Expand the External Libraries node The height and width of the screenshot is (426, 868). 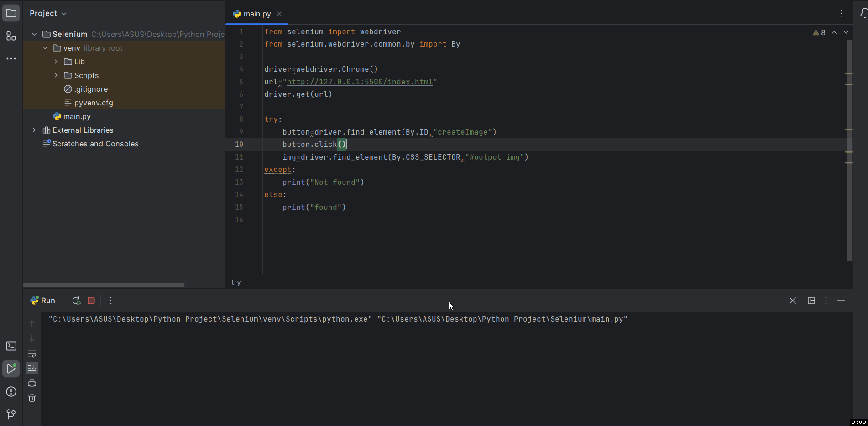click(x=34, y=130)
